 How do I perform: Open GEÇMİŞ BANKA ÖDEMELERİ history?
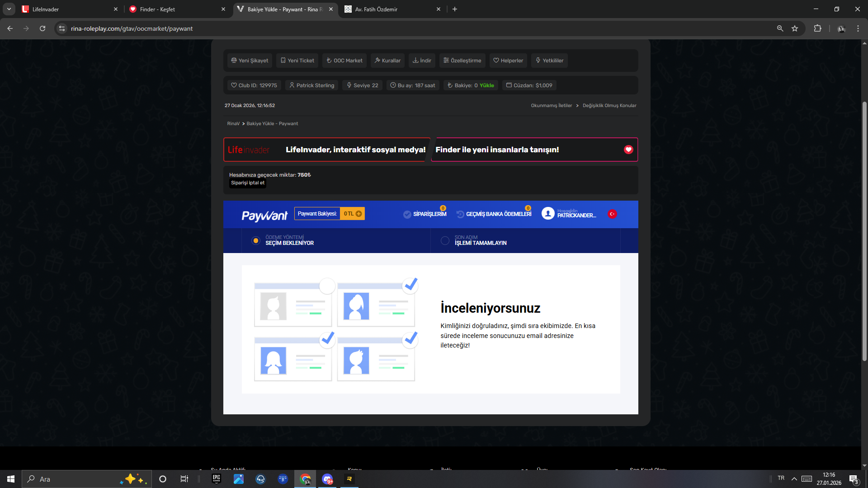[494, 214]
